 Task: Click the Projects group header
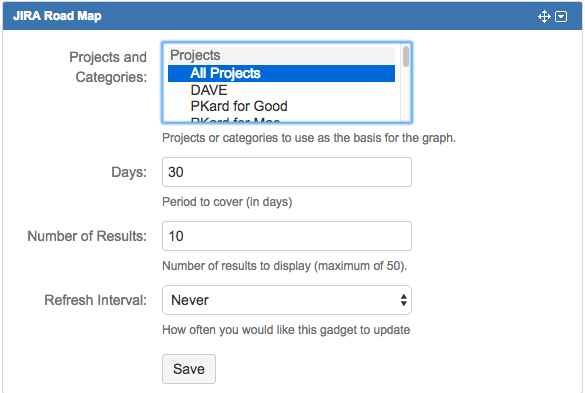pos(281,55)
